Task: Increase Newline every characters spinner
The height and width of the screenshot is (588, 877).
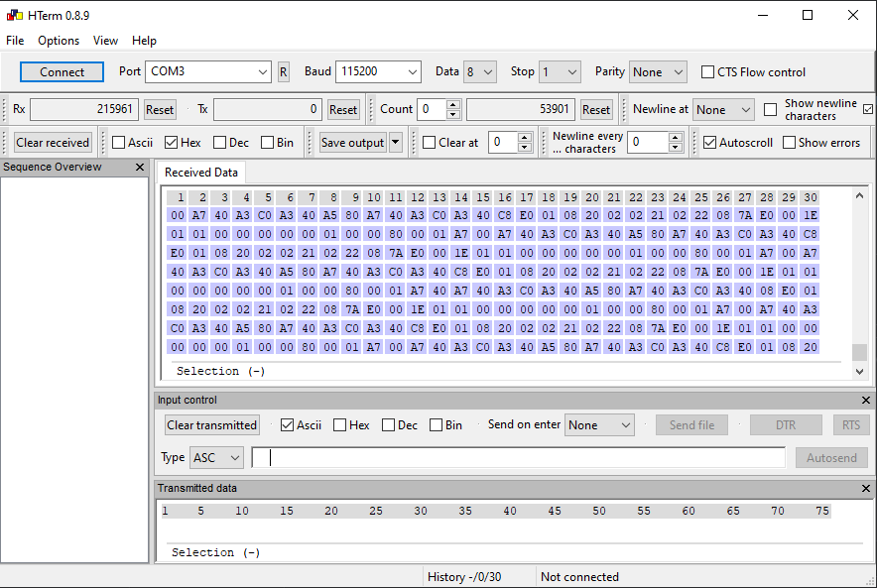Action: point(676,138)
